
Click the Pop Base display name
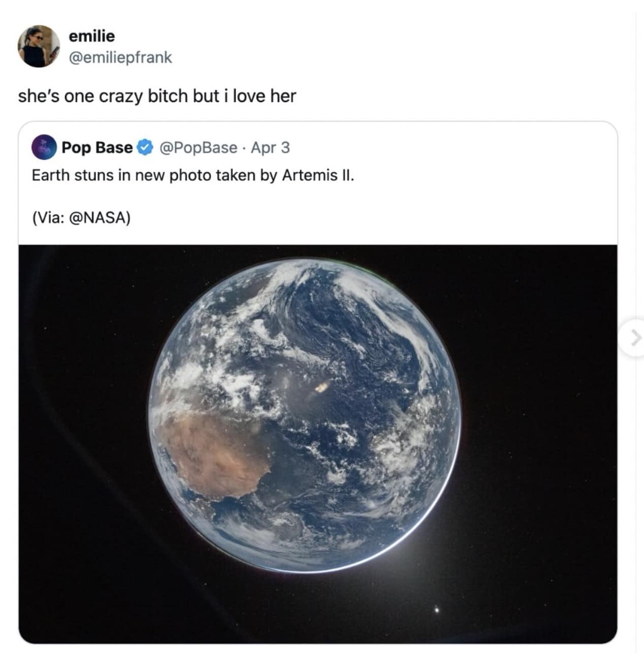tap(96, 148)
